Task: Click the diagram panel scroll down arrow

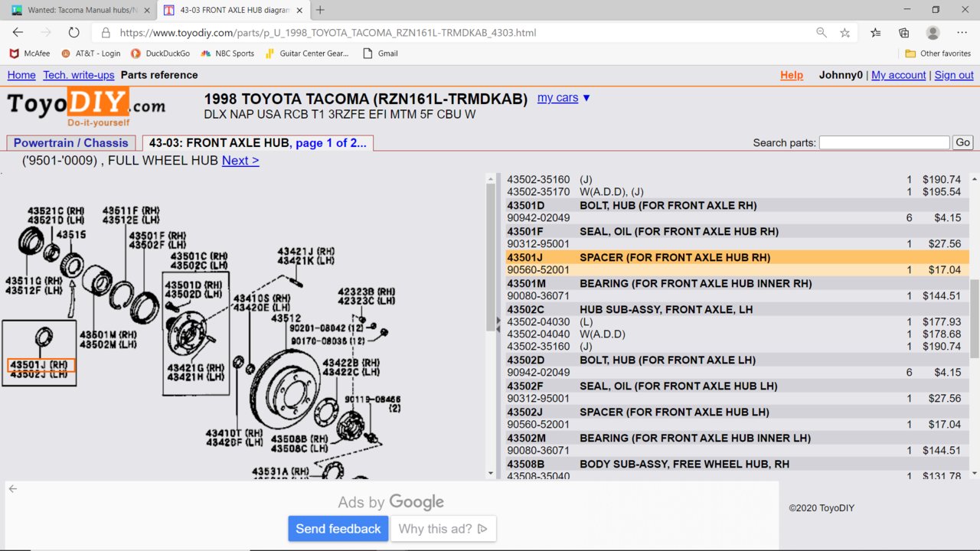Action: [491, 473]
